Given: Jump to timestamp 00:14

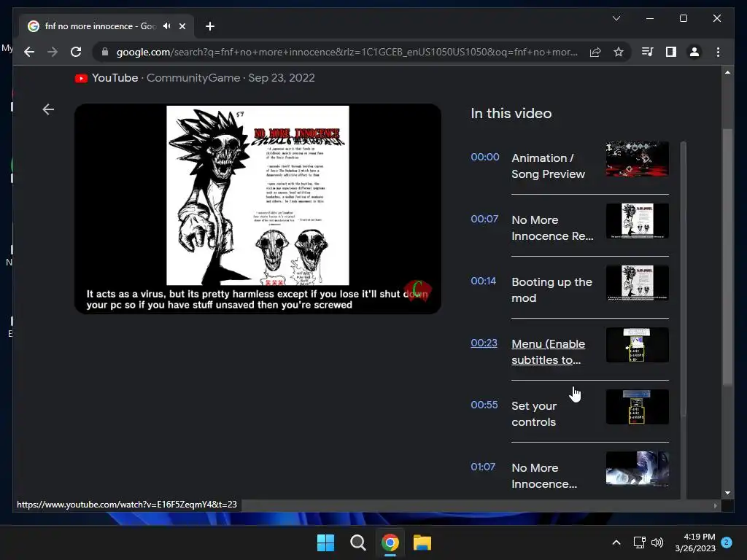Looking at the screenshot, I should (484, 281).
